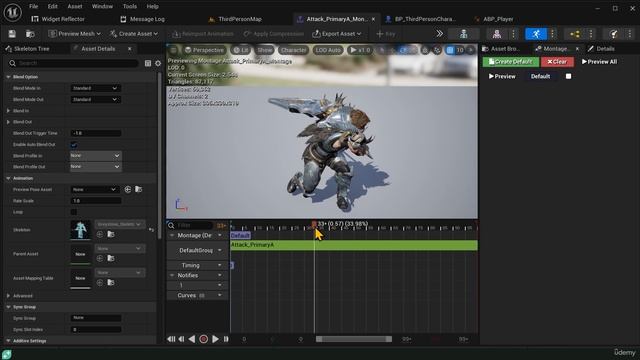The image size is (640, 360).
Task: Open the File menu
Action: click(x=33, y=7)
